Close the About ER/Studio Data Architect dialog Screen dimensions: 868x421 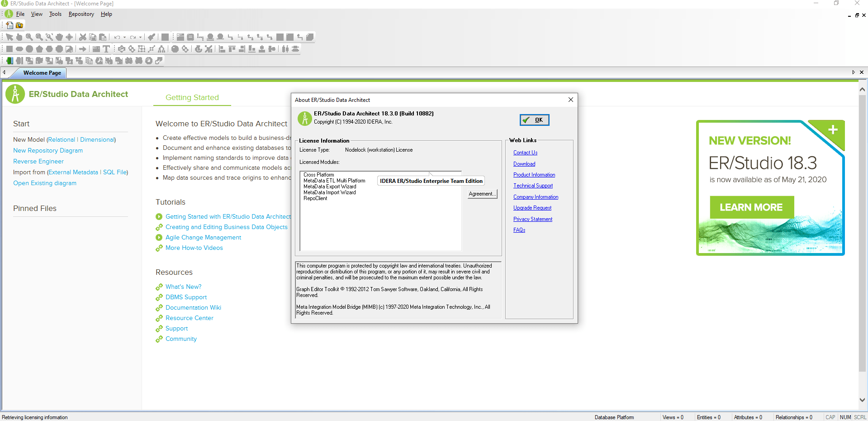[x=571, y=100]
